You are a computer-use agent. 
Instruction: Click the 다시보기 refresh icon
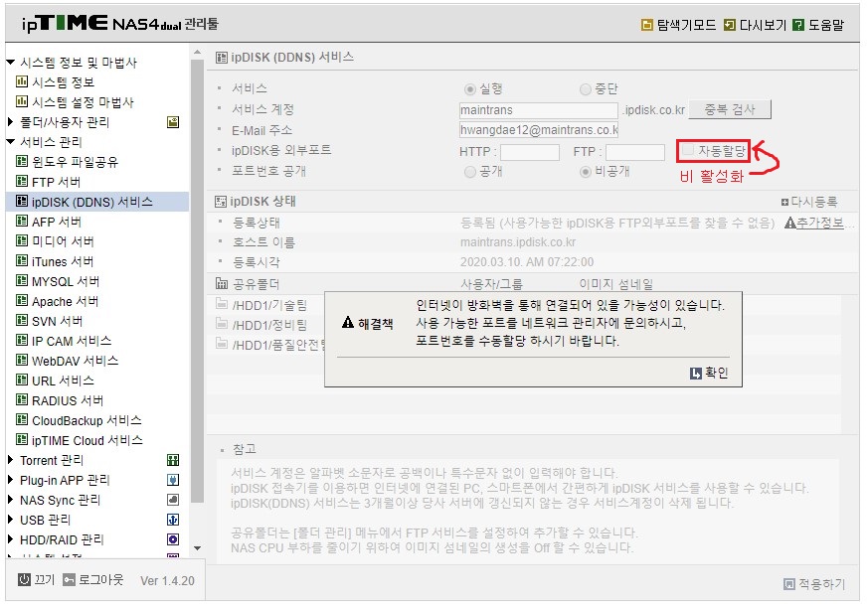[x=730, y=25]
